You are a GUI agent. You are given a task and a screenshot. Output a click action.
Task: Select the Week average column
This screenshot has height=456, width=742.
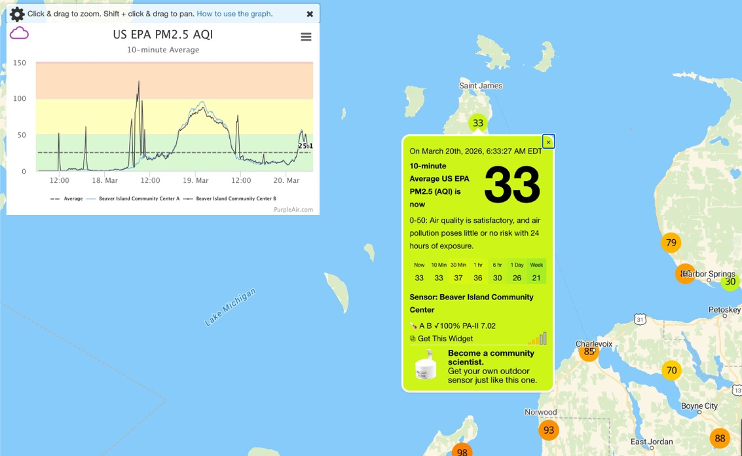537,271
